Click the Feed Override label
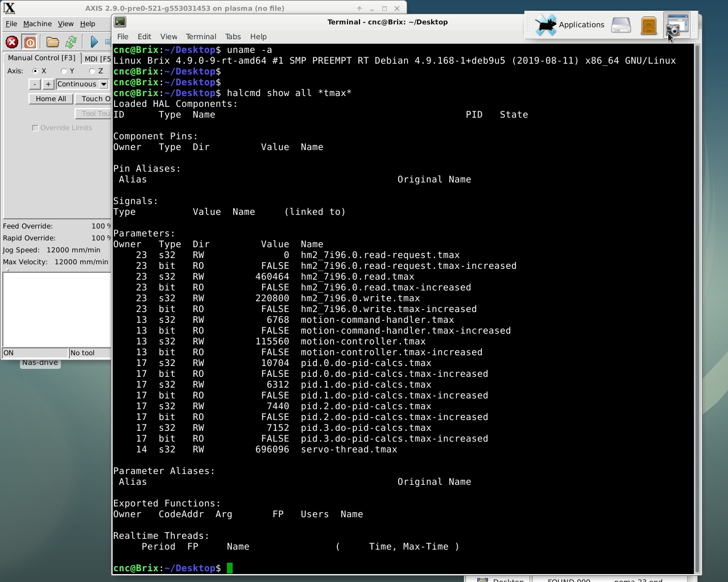The image size is (728, 582). [28, 226]
